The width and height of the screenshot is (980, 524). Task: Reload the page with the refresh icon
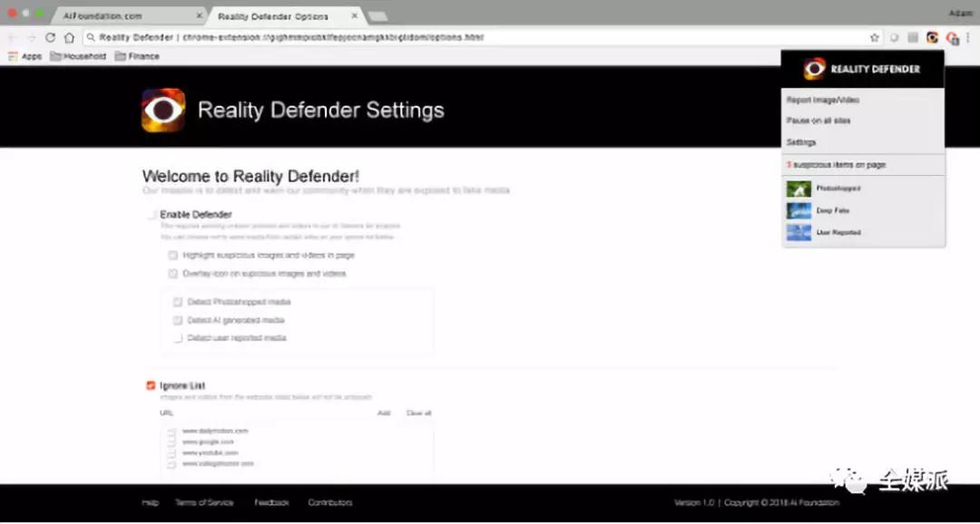[51, 37]
